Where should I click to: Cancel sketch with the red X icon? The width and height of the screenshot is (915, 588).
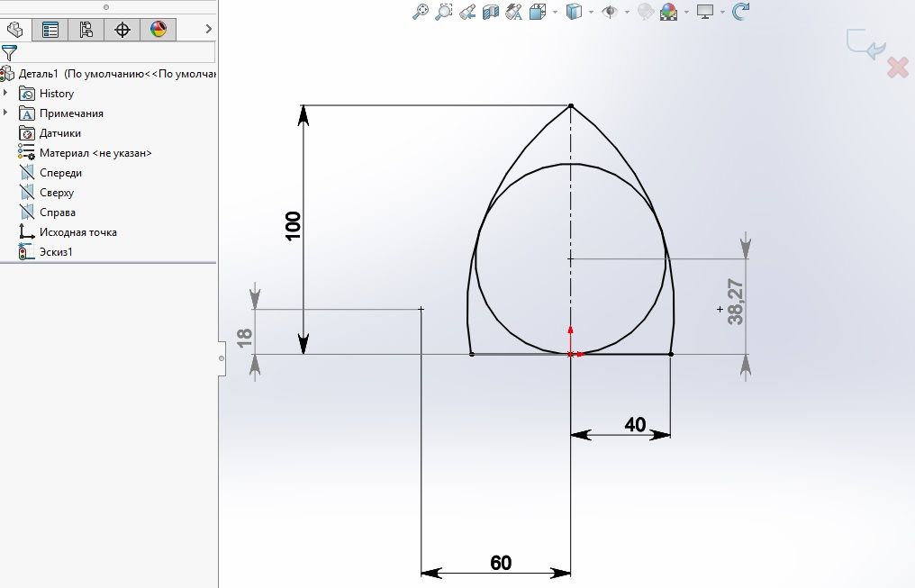point(898,68)
